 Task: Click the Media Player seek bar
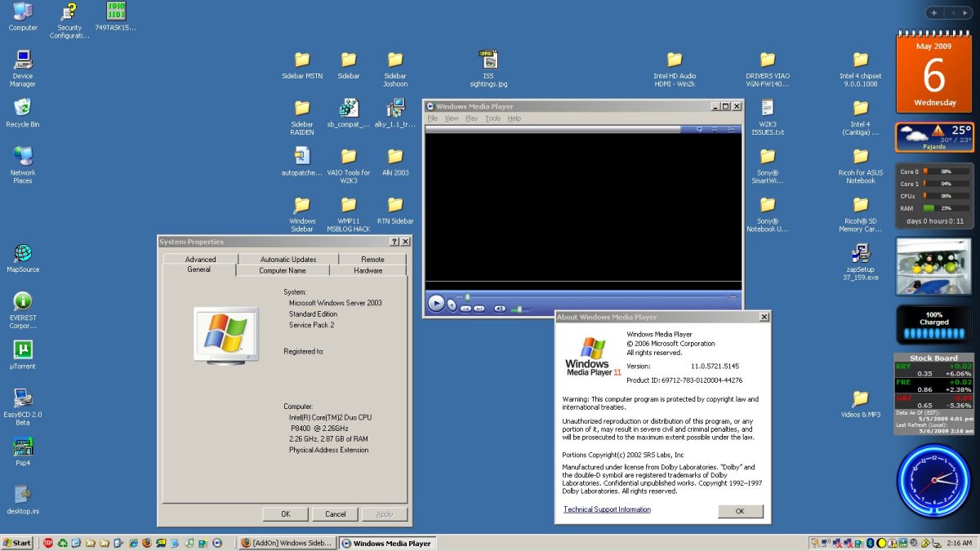[596, 297]
